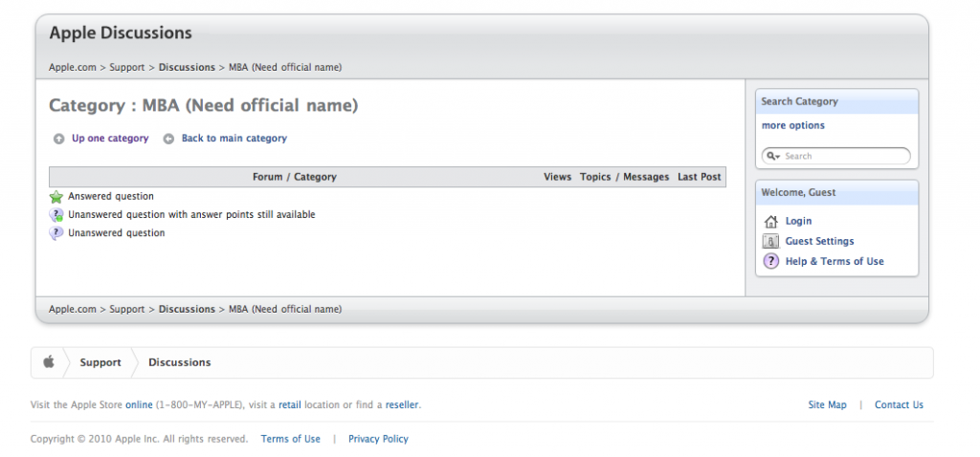Screen dimensions: 980x457
Task: Click the Guest Settings icon
Action: tap(771, 242)
